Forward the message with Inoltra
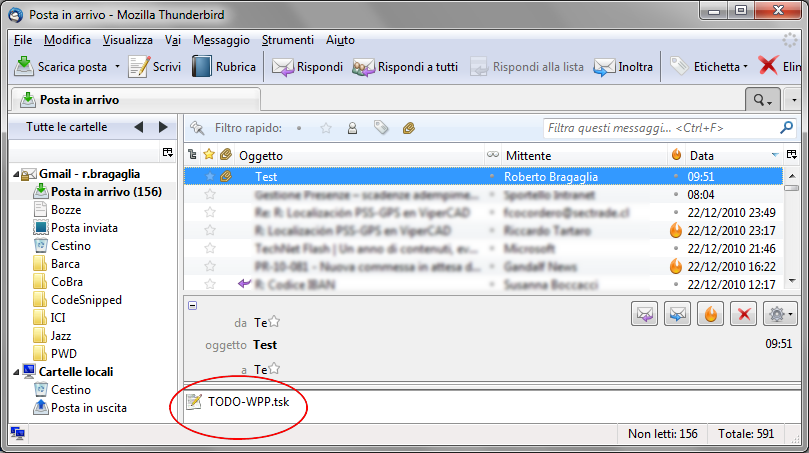This screenshot has width=809, height=453. (624, 67)
